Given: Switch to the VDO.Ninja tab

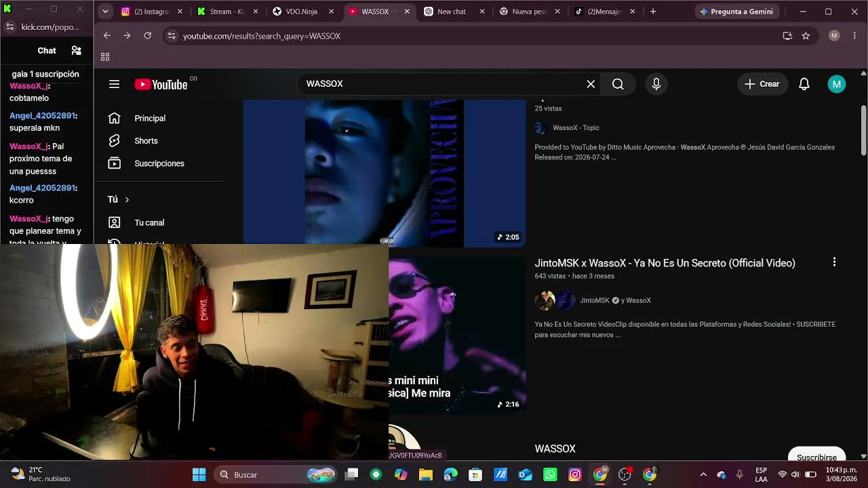Looking at the screenshot, I should coord(302,12).
